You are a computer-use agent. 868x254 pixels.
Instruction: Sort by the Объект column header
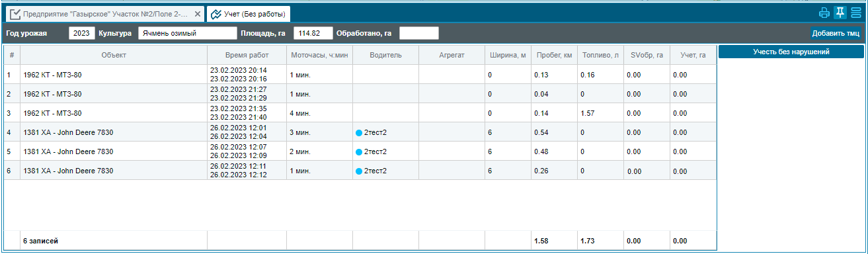(x=114, y=55)
